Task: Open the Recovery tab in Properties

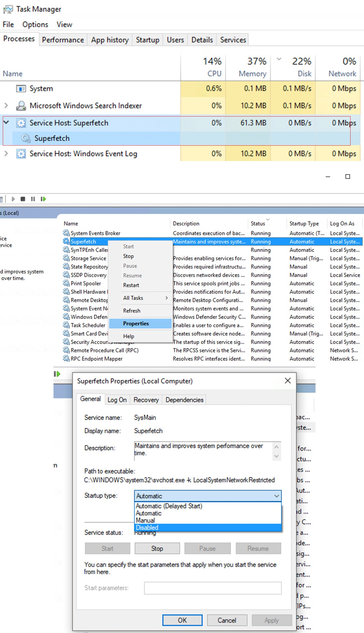Action: point(146,400)
